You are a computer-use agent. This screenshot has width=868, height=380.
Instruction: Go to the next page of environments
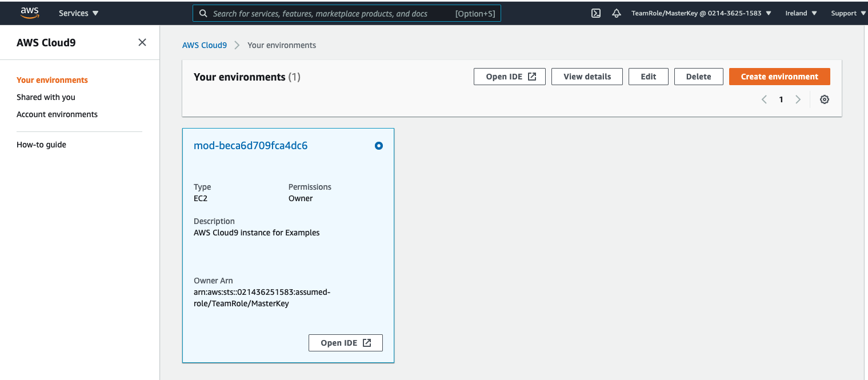tap(798, 99)
